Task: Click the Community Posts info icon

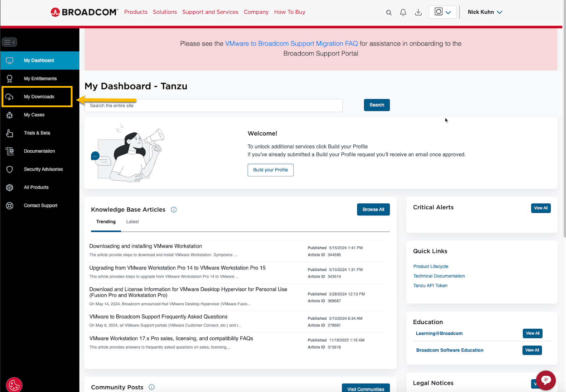Action: 152,387
